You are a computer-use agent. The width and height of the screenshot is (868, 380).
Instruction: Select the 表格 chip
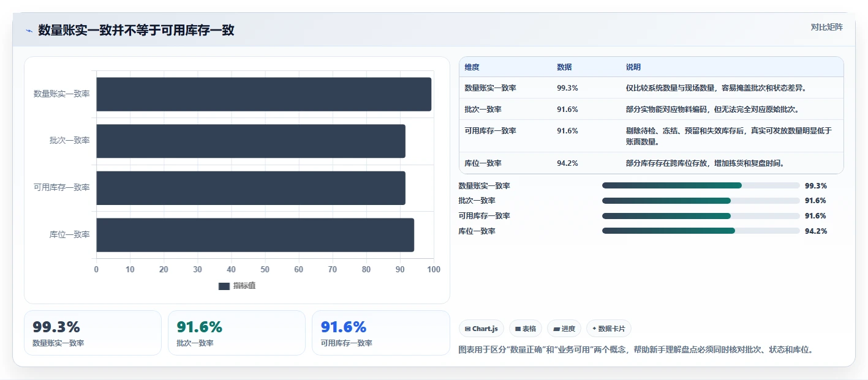pos(526,329)
